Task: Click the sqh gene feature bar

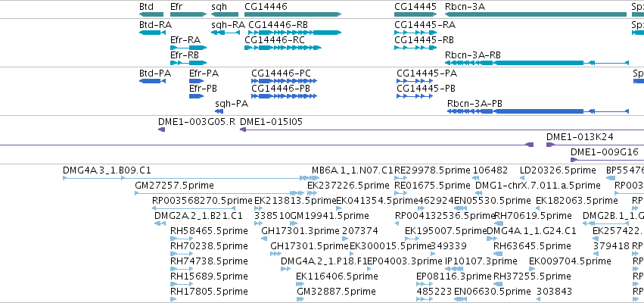Action: [225, 14]
